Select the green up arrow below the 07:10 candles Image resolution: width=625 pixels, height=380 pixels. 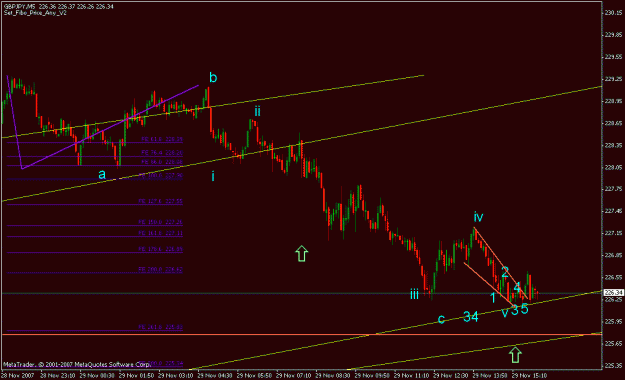coord(302,254)
